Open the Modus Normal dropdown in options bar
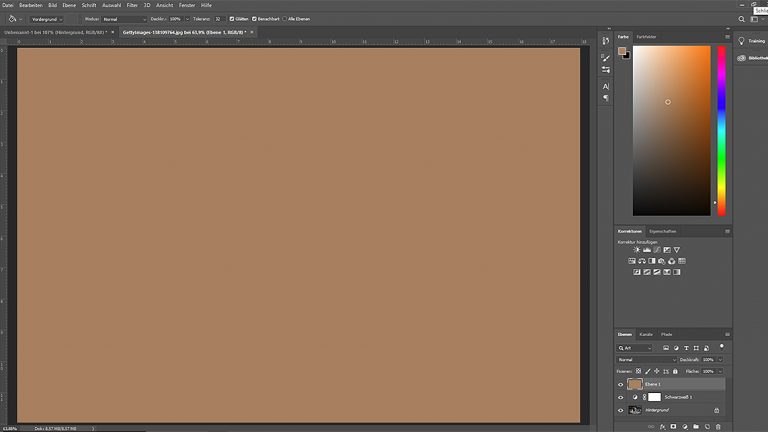 (x=123, y=18)
